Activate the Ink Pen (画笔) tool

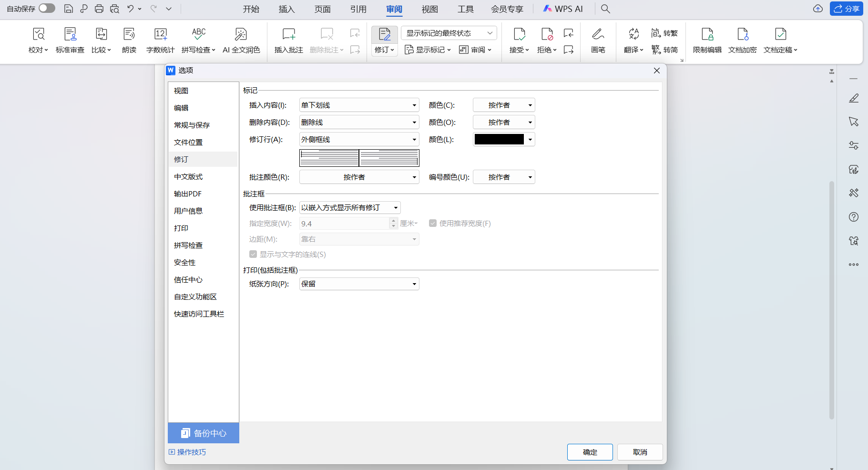tap(598, 34)
